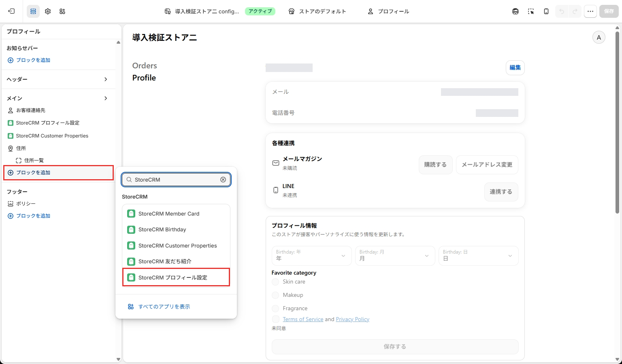Tick the Skin care checkbox

pos(275,282)
